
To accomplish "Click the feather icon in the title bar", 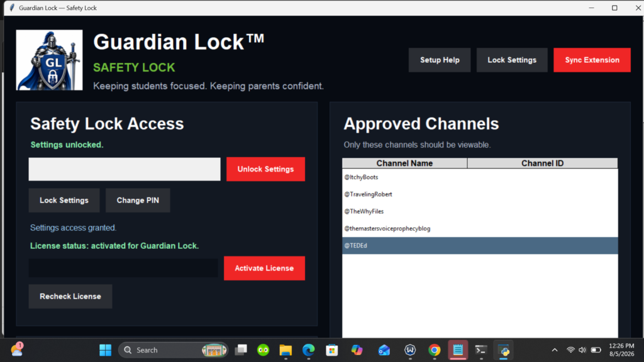I will click(12, 8).
